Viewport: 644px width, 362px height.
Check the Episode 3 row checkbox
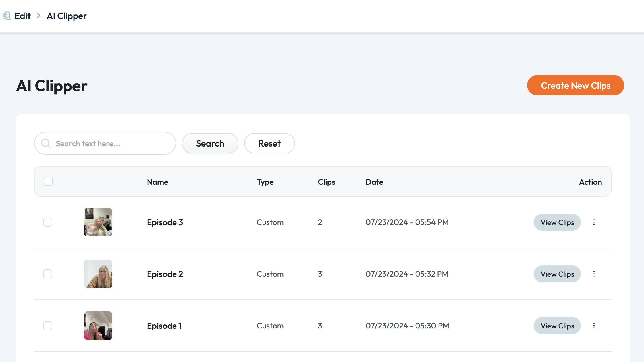[48, 222]
